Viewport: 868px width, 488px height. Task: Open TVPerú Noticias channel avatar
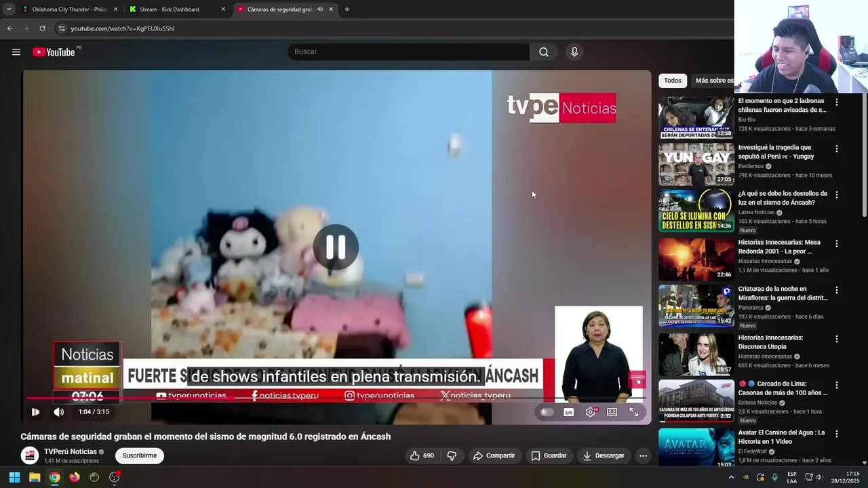click(x=29, y=455)
